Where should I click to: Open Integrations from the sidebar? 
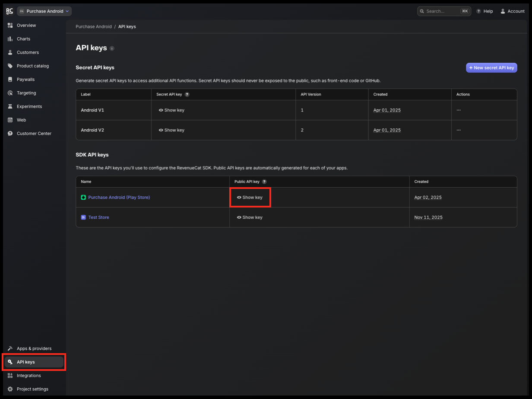[28, 375]
